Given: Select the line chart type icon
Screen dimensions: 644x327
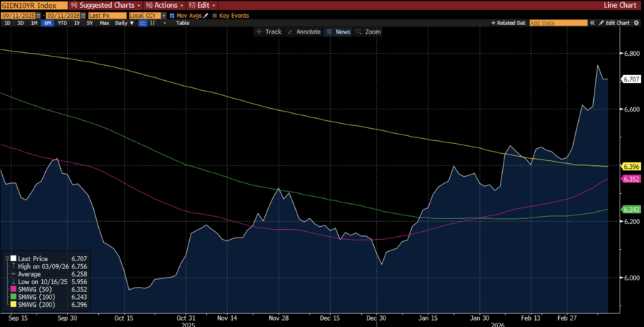Looking at the screenshot, I should [143, 23].
